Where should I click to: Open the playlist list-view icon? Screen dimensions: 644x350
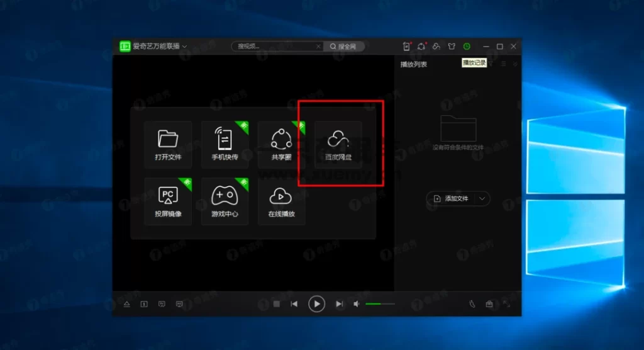(x=503, y=64)
